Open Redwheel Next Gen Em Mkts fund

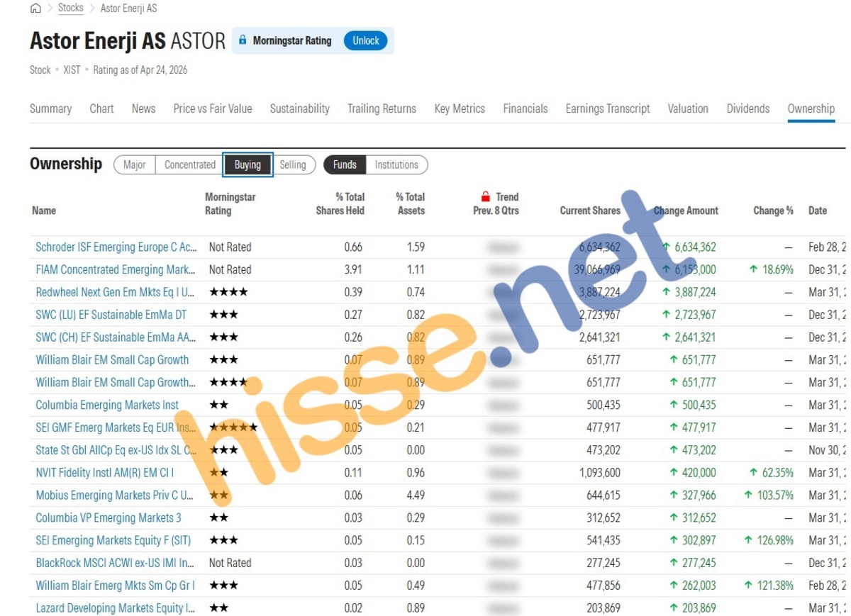115,293
